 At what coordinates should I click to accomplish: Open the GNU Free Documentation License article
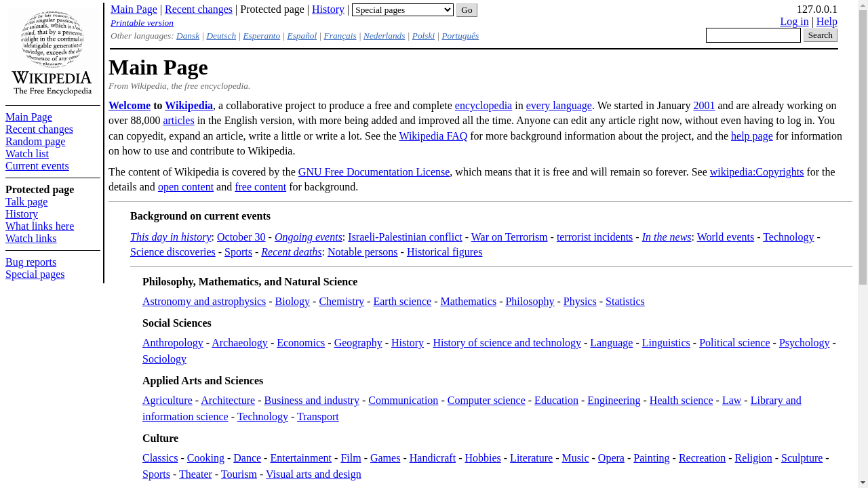[x=374, y=171]
